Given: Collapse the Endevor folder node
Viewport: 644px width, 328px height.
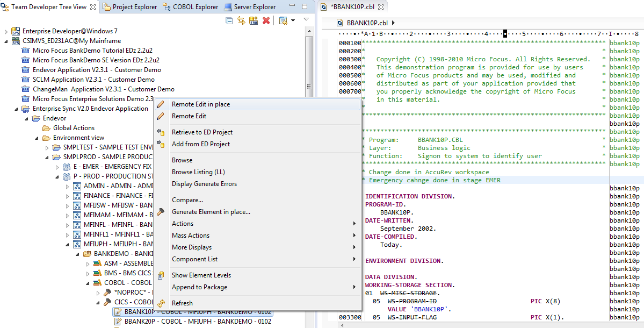Looking at the screenshot, I should point(27,118).
